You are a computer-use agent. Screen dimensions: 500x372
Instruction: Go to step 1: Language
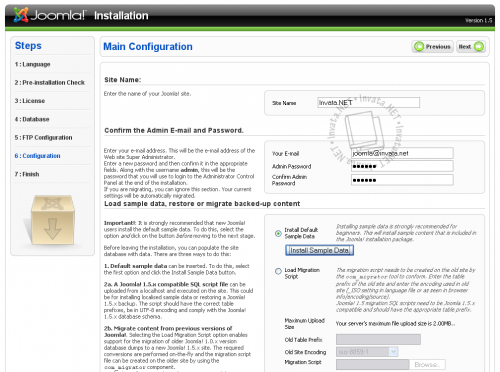[32, 64]
